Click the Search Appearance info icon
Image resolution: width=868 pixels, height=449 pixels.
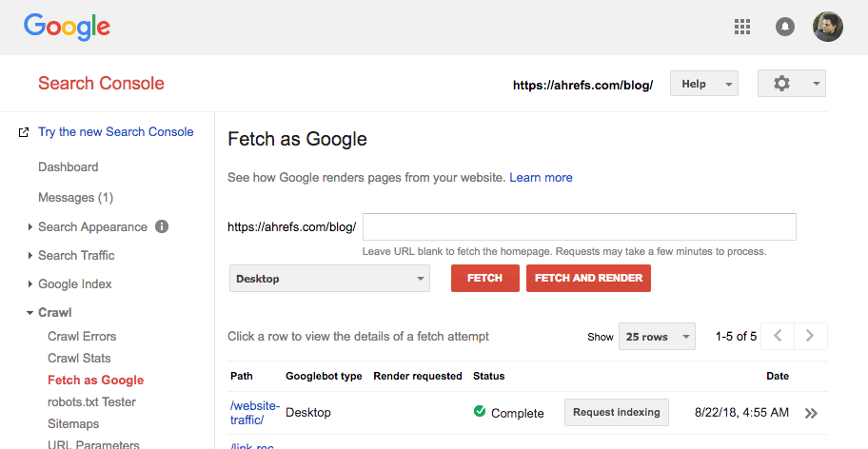(x=162, y=226)
